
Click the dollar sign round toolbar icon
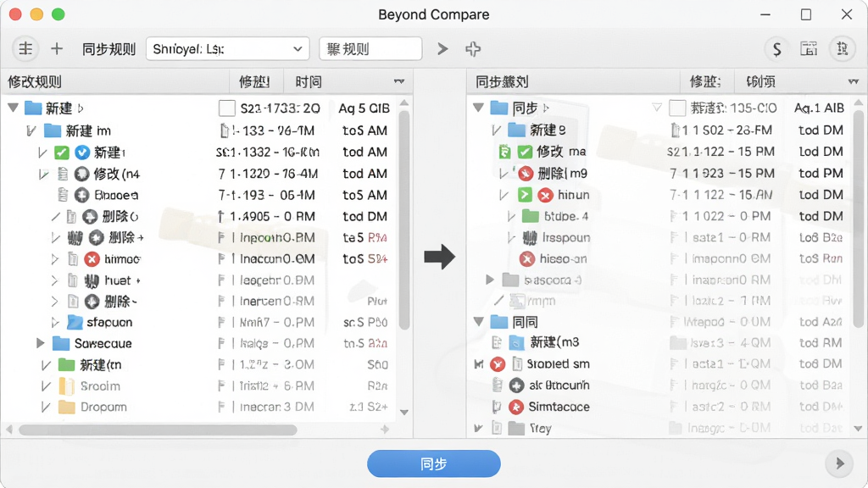[x=776, y=48]
